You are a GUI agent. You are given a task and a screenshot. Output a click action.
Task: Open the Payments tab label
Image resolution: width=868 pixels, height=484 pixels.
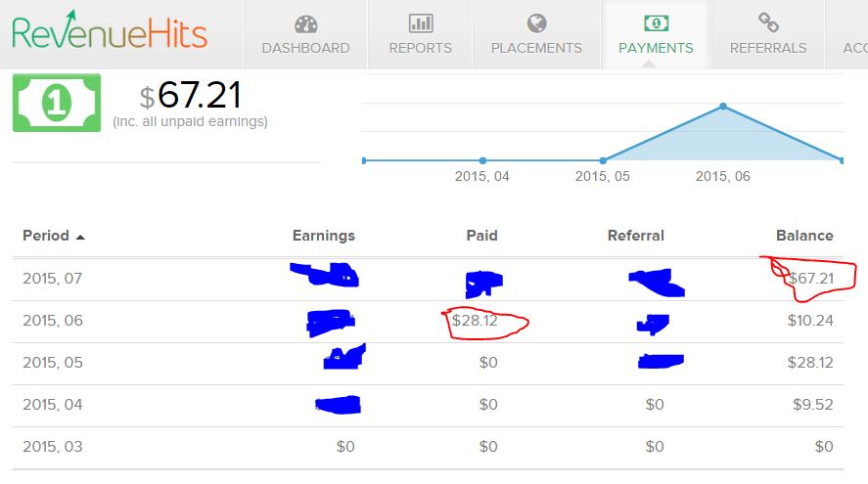coord(656,48)
